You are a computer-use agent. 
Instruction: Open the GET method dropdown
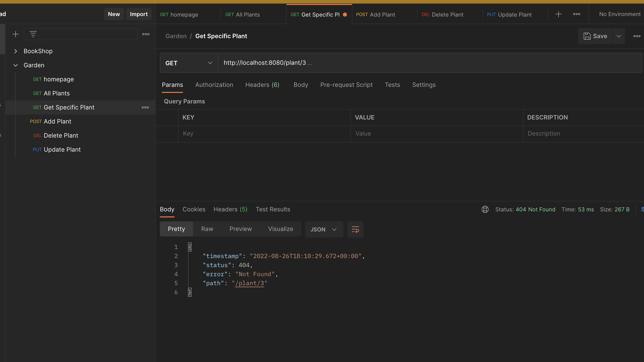(x=189, y=63)
